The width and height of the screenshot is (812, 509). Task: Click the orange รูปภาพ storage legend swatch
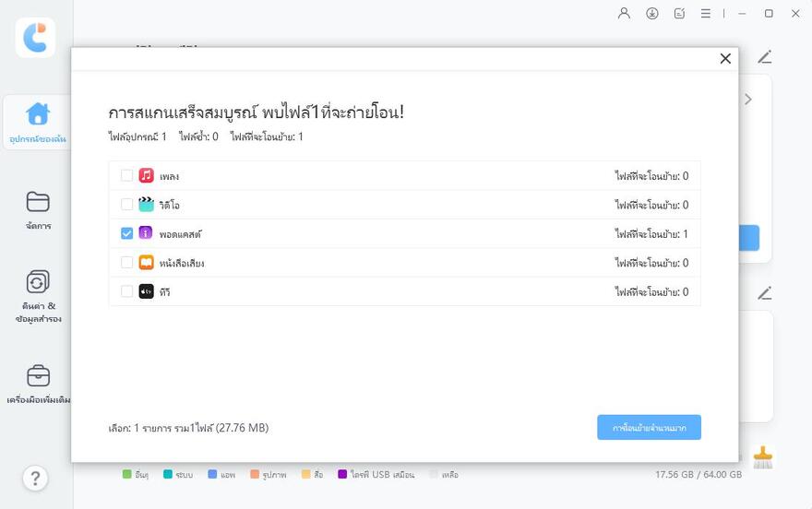click(x=255, y=474)
